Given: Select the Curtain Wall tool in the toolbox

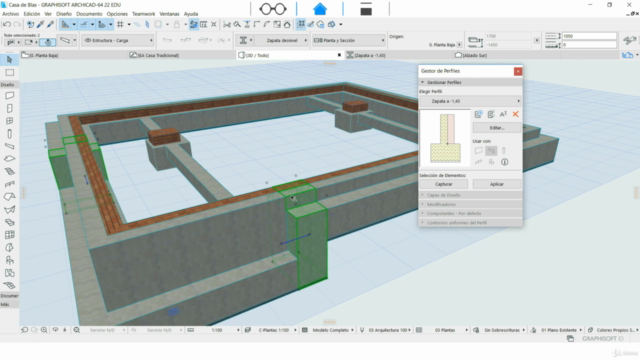Looking at the screenshot, I should click(x=9, y=235).
